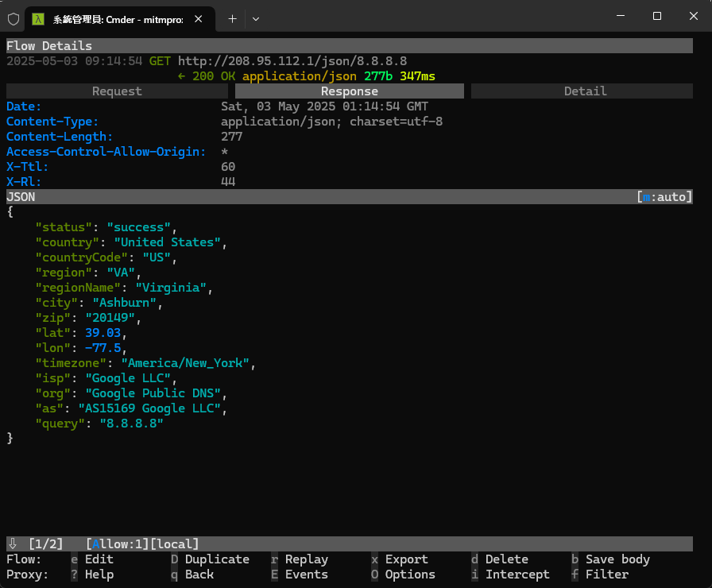
Task: Toggle Intercept in the proxy shortcuts
Action: 517,574
